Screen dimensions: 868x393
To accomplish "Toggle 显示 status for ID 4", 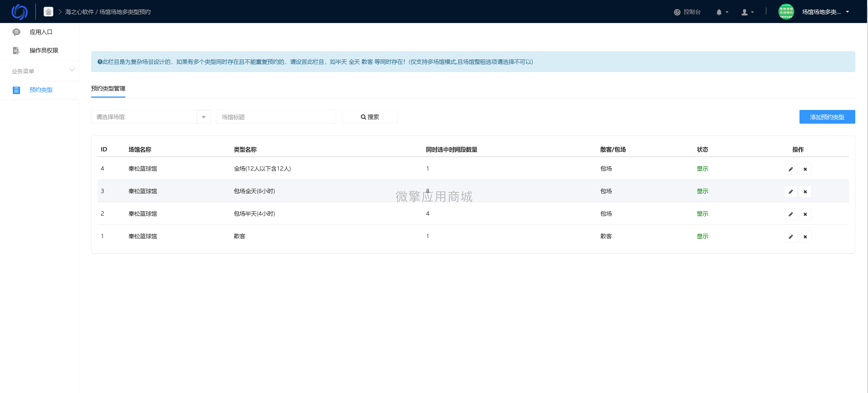I will (x=702, y=169).
